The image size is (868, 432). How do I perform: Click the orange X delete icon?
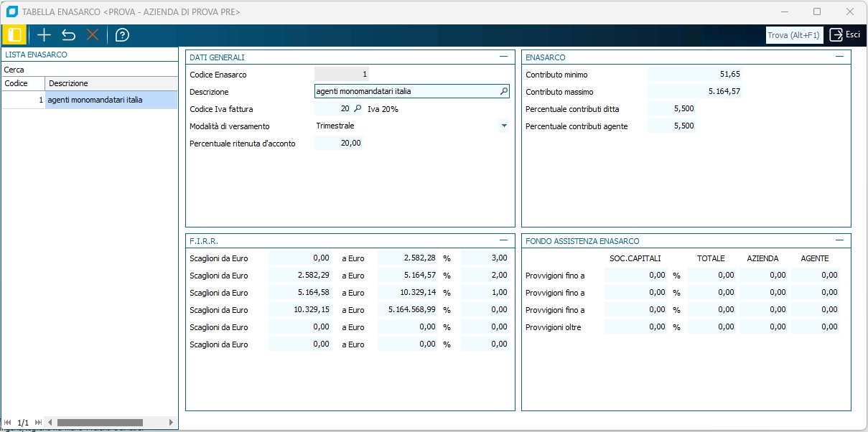click(x=93, y=34)
